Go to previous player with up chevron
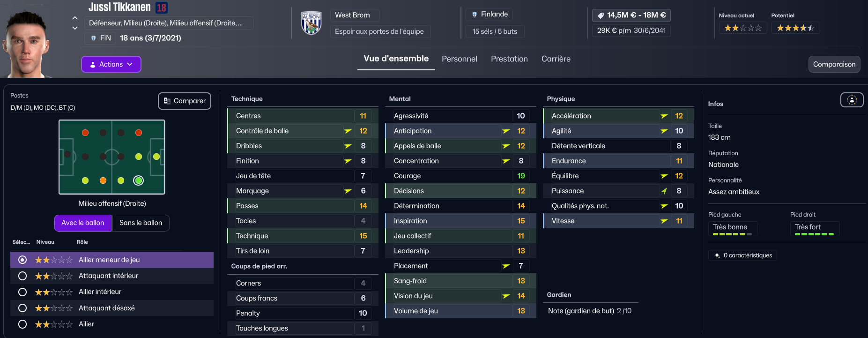868x338 pixels. coord(75,18)
